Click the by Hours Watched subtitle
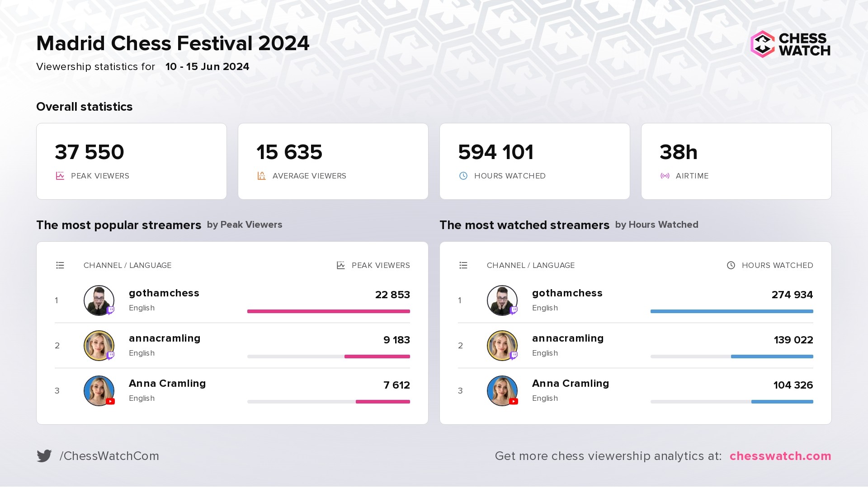Screen dimensions: 868x488 point(657,225)
